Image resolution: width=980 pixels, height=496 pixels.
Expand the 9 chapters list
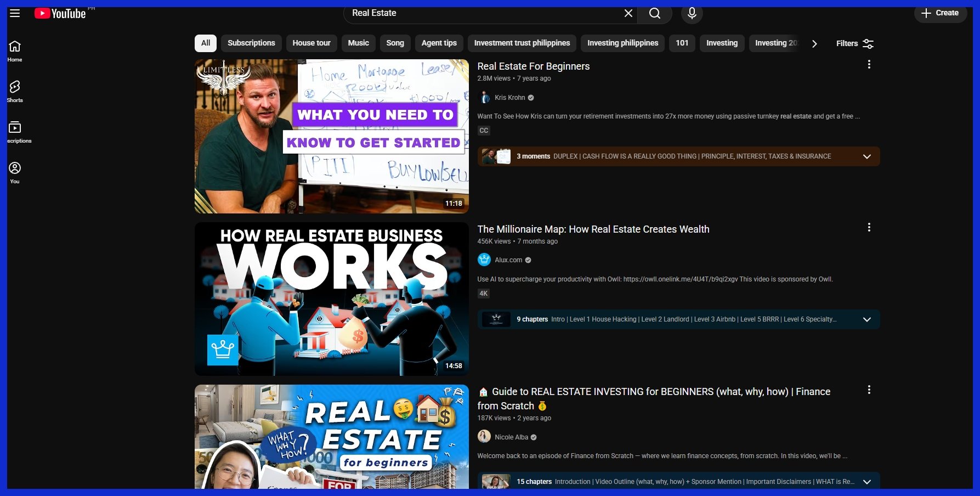(867, 319)
